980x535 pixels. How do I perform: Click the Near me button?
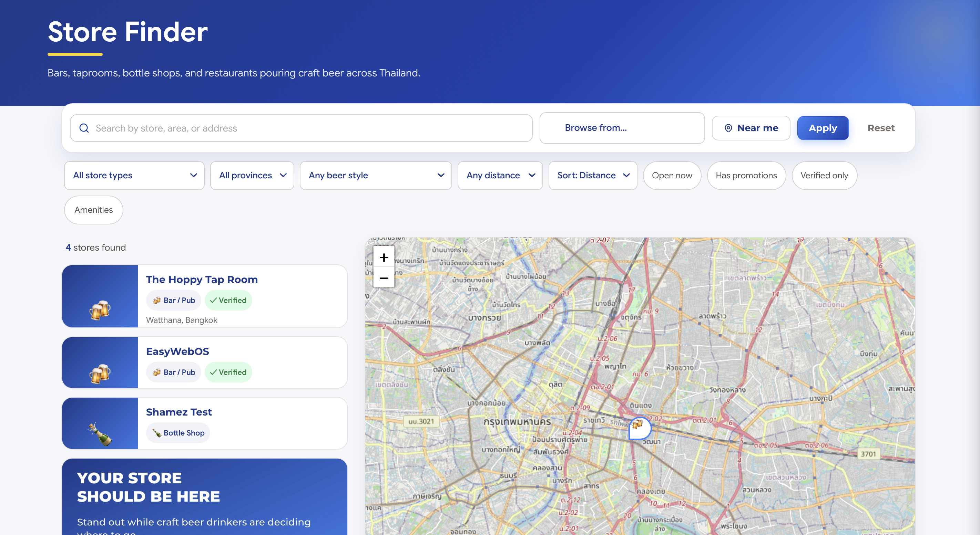pos(751,128)
